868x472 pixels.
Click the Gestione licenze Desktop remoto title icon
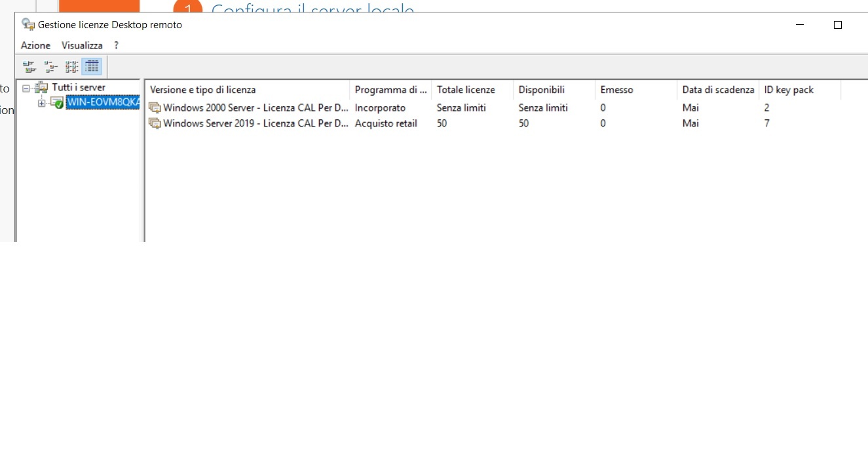(x=28, y=24)
